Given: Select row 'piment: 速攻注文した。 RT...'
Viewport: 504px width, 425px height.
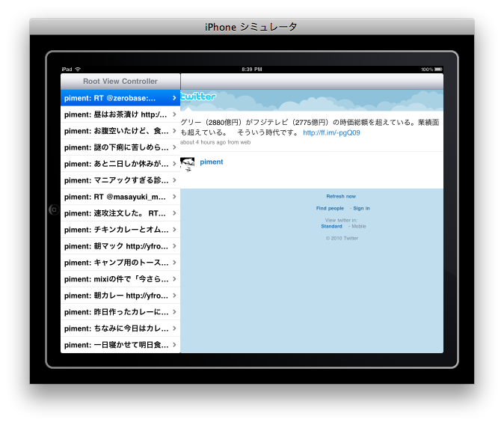Looking at the screenshot, I should pyautogui.click(x=120, y=213).
